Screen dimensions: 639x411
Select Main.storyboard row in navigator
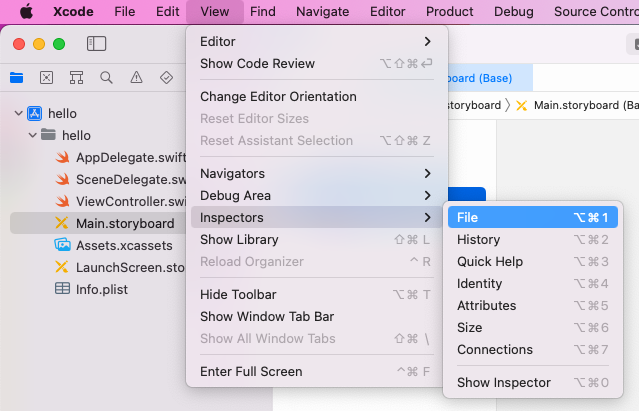click(98, 223)
